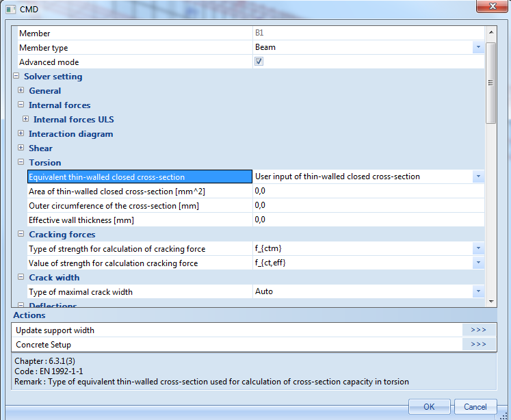Click Effective wall thickness value field
Image resolution: width=511 pixels, height=420 pixels.
point(369,220)
